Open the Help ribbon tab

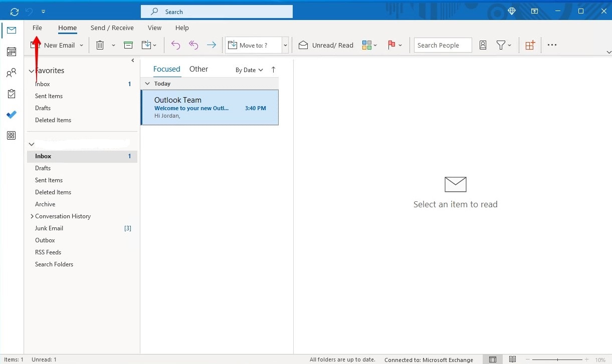coord(182,28)
